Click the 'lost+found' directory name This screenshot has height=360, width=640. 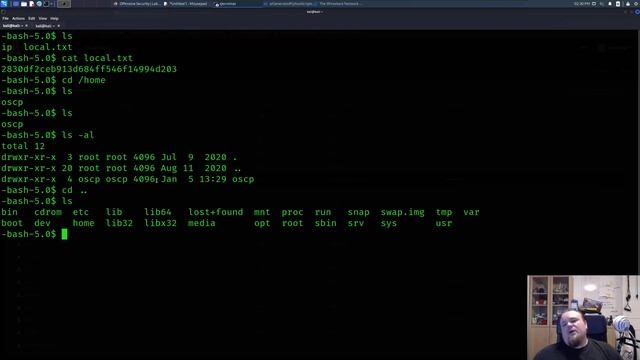(216, 212)
